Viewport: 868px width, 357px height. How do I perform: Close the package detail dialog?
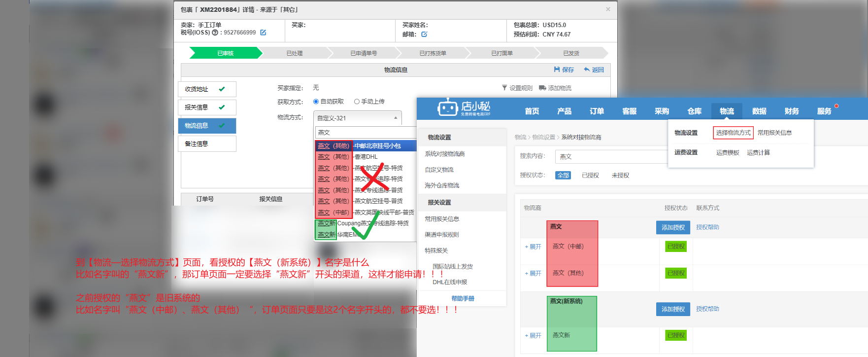(608, 9)
